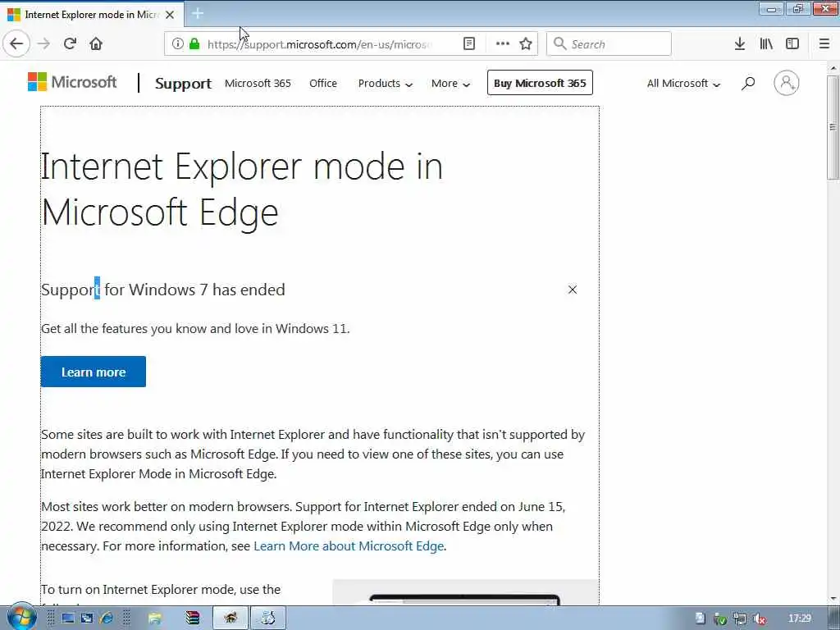This screenshot has width=840, height=630.
Task: Open the Office nav item
Action: [323, 83]
